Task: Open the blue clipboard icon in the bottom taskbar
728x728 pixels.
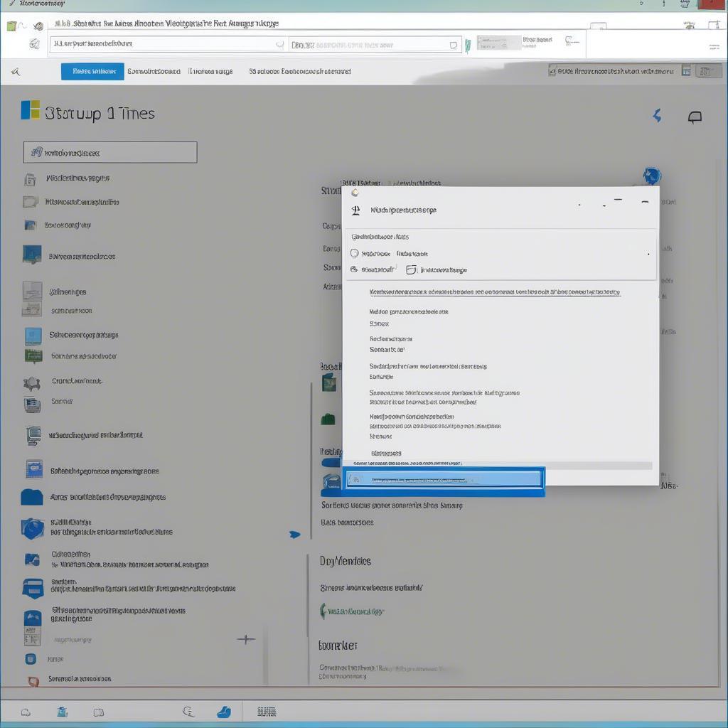Action: point(63,712)
